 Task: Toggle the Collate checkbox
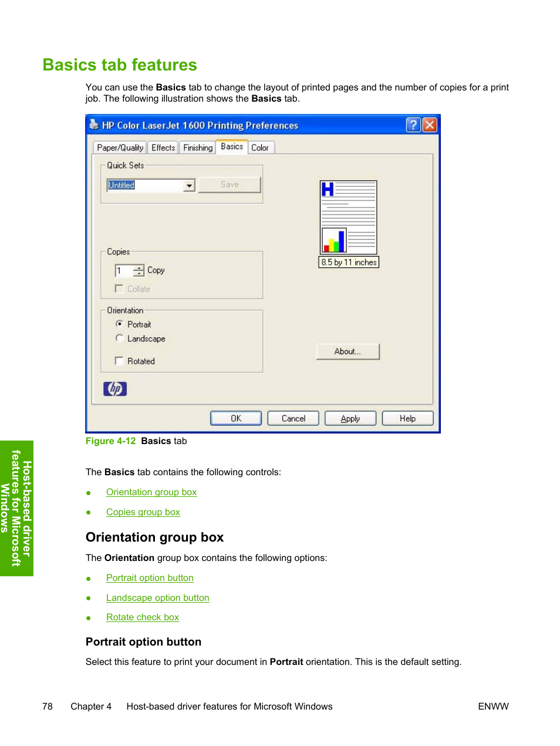coord(119,288)
